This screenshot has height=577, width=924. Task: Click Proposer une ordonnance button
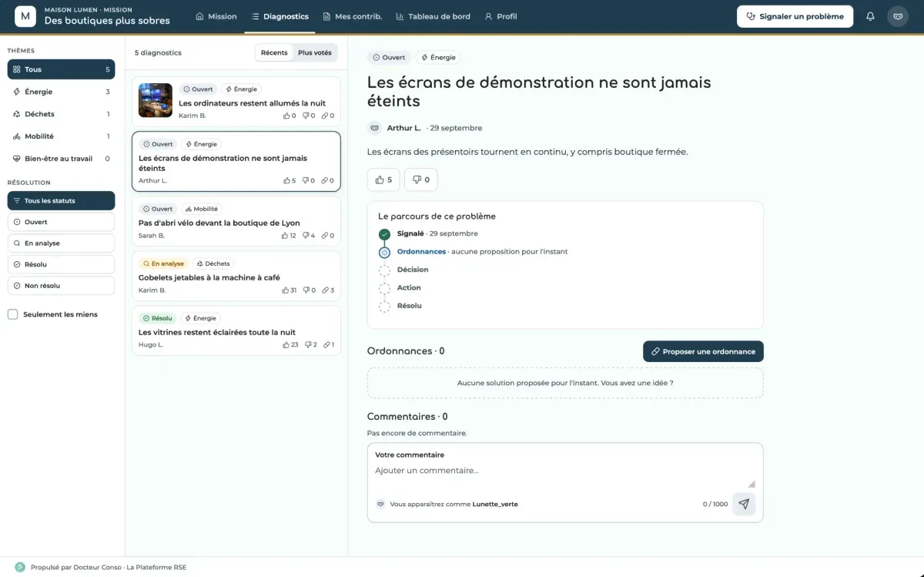pyautogui.click(x=703, y=351)
